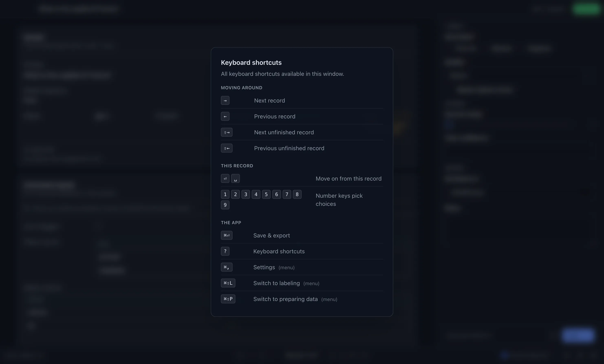Click the Space key badge

(x=235, y=179)
